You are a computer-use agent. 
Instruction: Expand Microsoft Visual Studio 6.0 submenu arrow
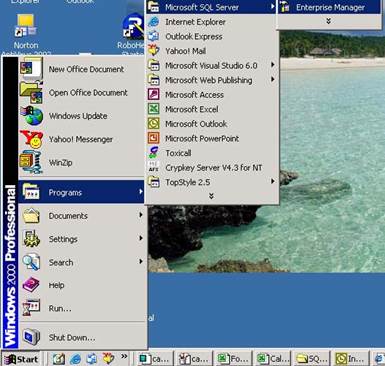(273, 65)
